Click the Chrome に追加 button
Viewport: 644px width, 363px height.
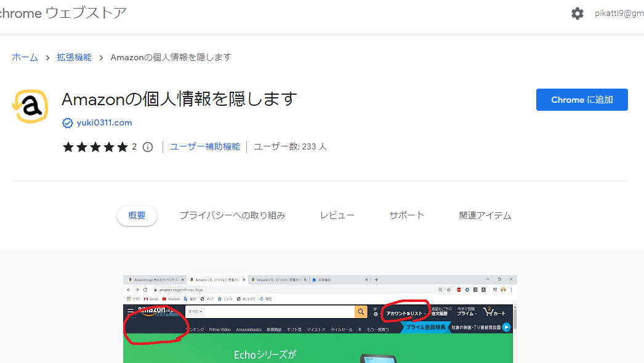pyautogui.click(x=582, y=100)
